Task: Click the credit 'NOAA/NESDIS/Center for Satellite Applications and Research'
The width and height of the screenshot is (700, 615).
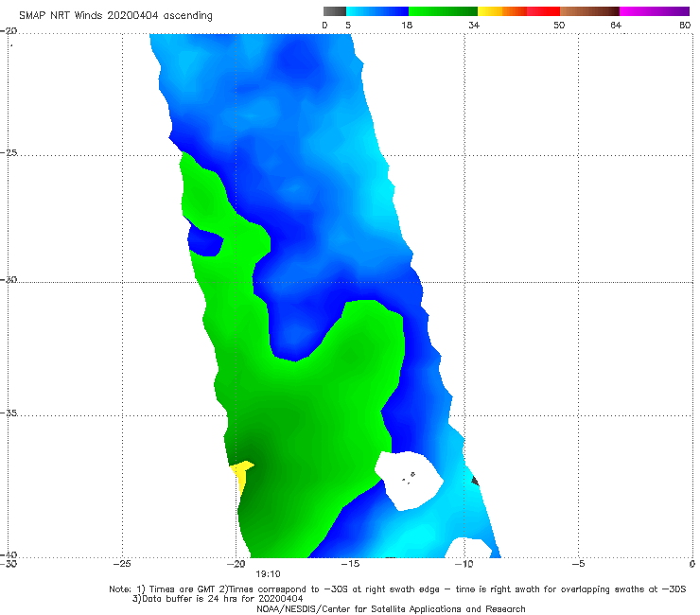Action: tap(391, 609)
